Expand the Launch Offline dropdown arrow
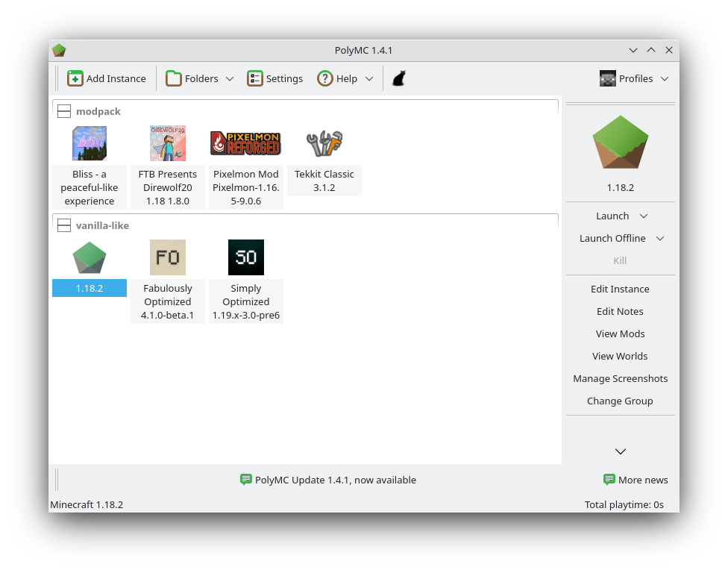The image size is (728, 570). pyautogui.click(x=660, y=239)
